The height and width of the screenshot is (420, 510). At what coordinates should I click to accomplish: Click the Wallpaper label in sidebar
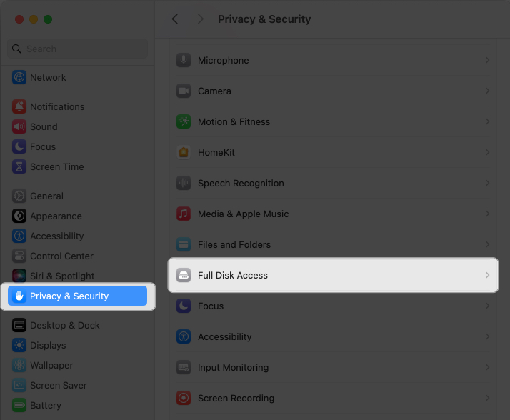point(51,365)
